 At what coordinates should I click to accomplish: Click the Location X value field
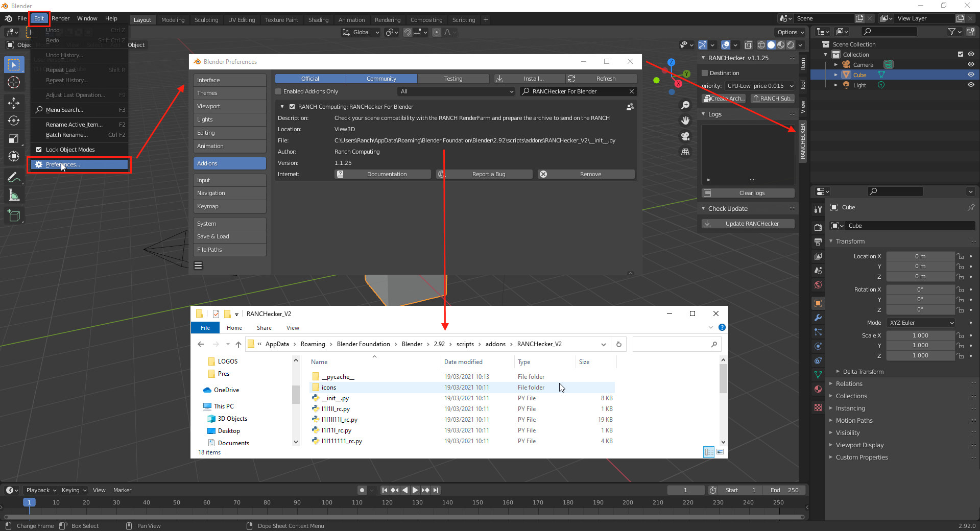pyautogui.click(x=920, y=256)
